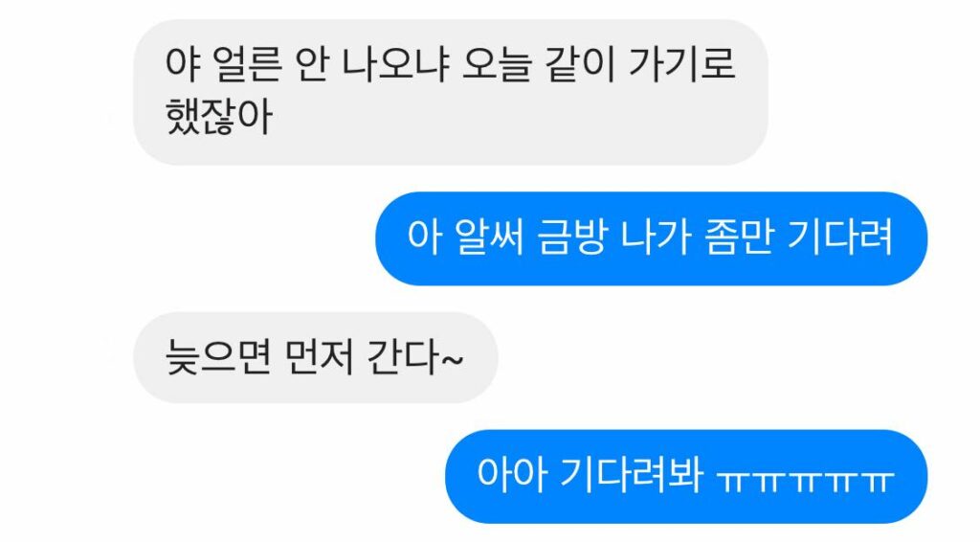Viewport: 980px width, 542px height.
Task: Click the word 늦으면 in the gray message
Action: click(218, 357)
